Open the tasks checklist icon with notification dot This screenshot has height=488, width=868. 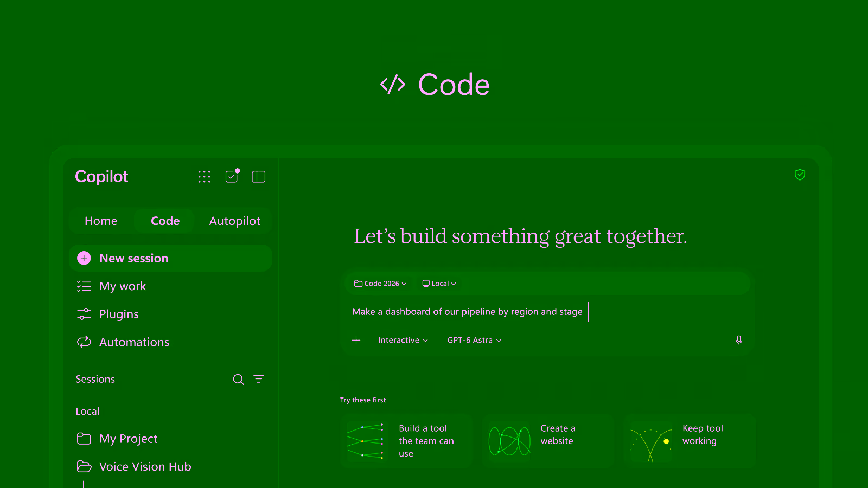(232, 176)
